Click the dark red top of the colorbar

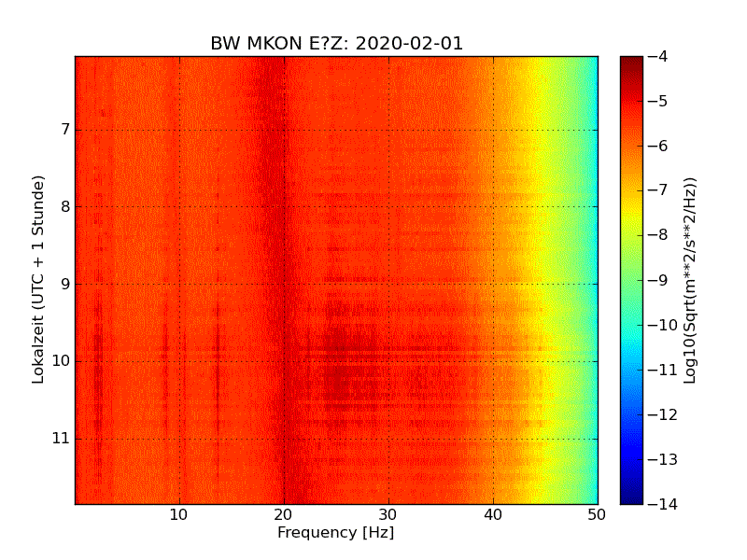[631, 66]
